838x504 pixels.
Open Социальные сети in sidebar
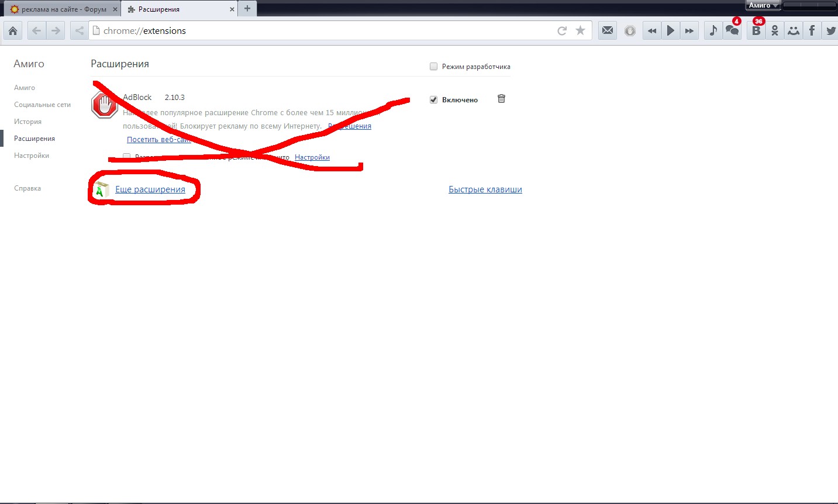pyautogui.click(x=42, y=105)
